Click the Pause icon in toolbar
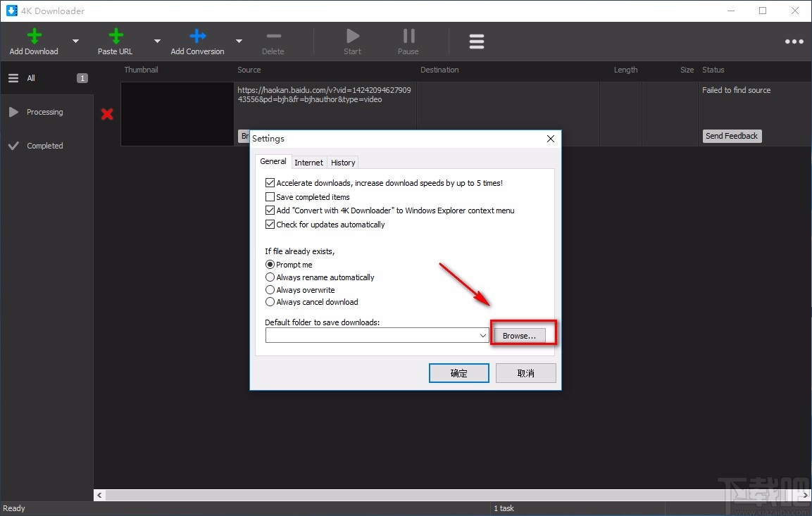The width and height of the screenshot is (812, 516). (x=408, y=36)
